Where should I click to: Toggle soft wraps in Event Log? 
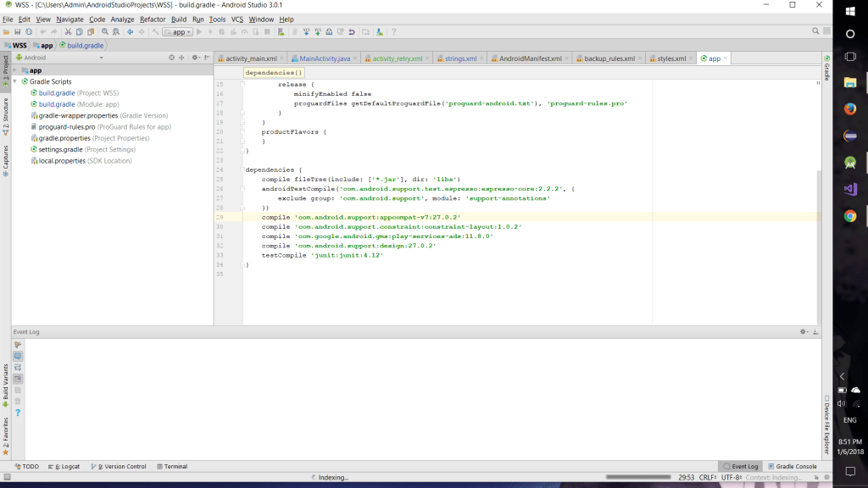(x=18, y=368)
